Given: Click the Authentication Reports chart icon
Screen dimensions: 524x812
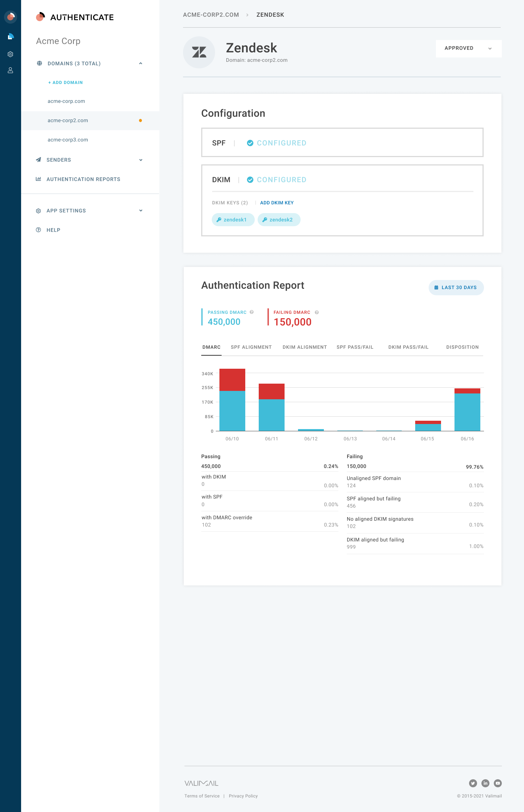Looking at the screenshot, I should pyautogui.click(x=38, y=179).
